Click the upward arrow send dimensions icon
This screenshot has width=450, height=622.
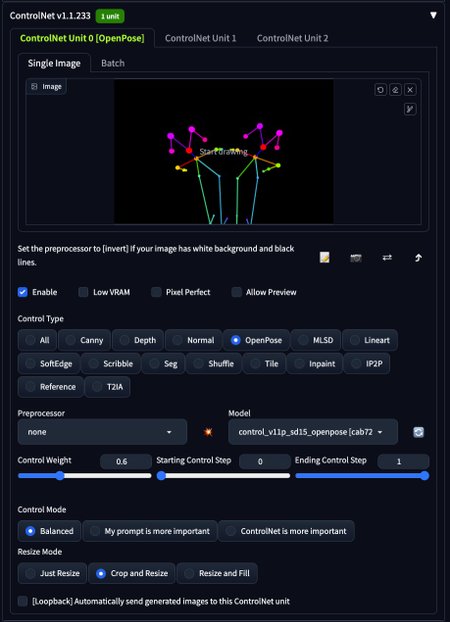418,258
